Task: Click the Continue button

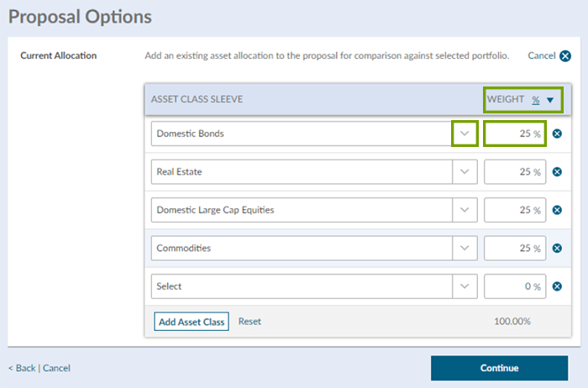Action: pyautogui.click(x=499, y=368)
